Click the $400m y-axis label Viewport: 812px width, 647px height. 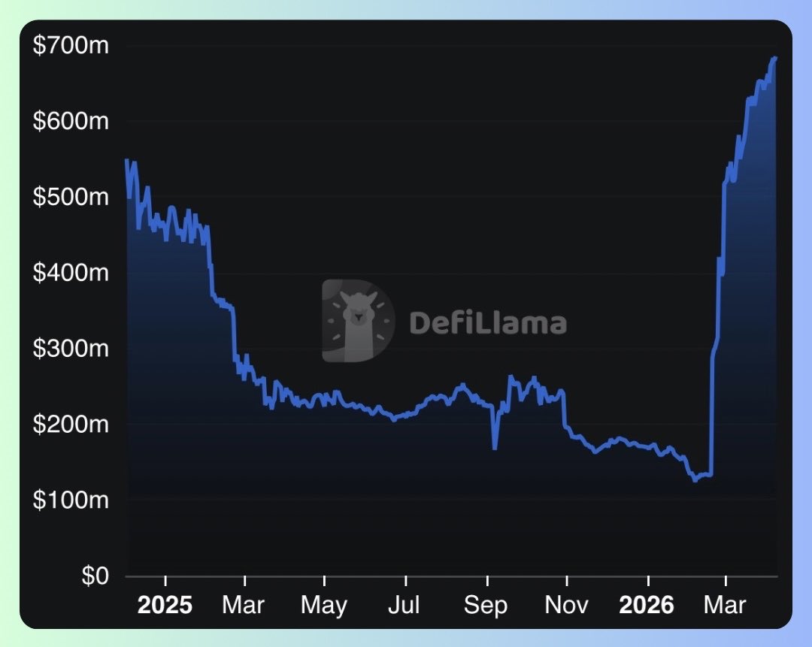pyautogui.click(x=71, y=272)
